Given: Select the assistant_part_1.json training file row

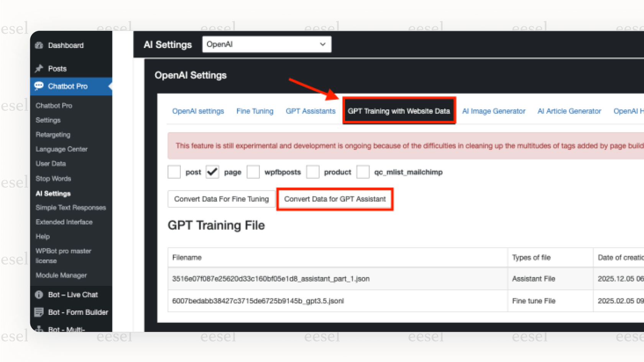Looking at the screenshot, I should point(271,278).
